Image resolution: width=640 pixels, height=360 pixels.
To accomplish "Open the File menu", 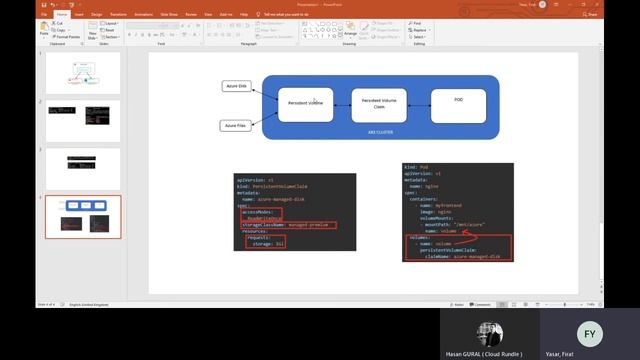I will [44, 14].
